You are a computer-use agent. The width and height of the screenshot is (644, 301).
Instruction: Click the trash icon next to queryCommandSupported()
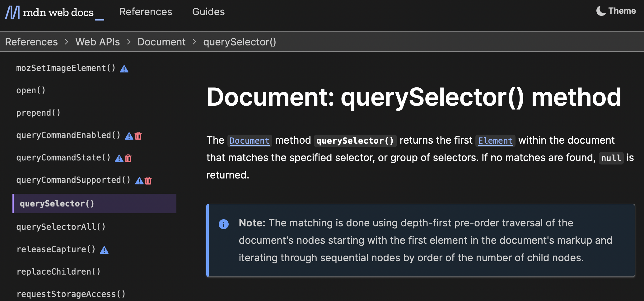[x=148, y=180]
